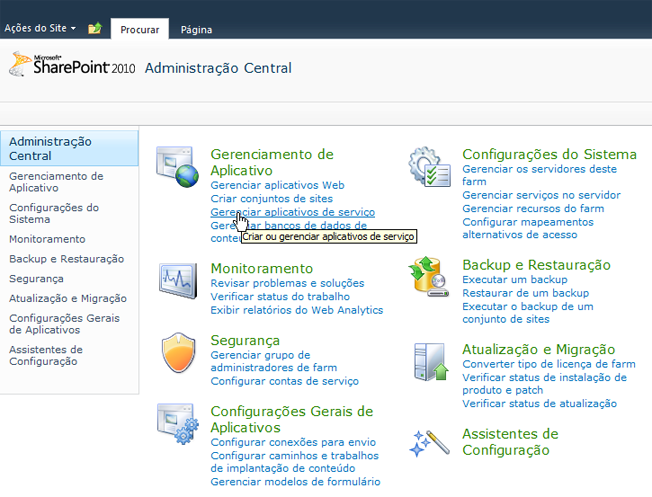Viewport: 652px width, 497px height.
Task: Open Gerenciar grupo de administradores de farm link
Action: tap(274, 361)
